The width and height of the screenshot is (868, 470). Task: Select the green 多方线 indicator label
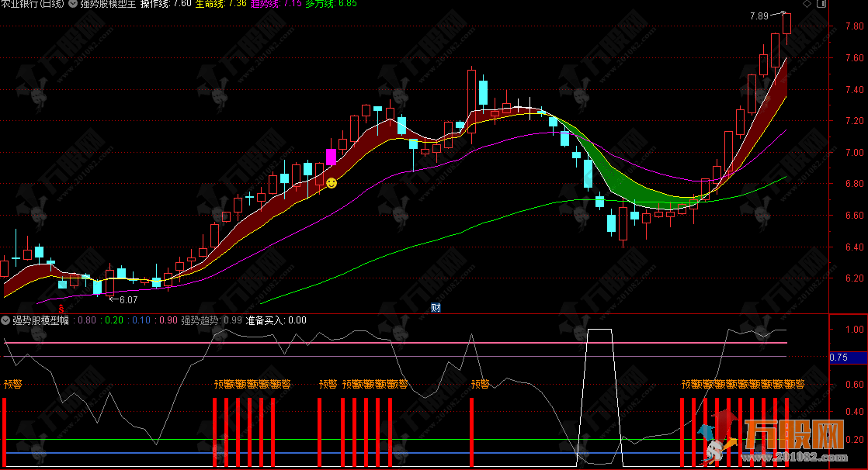click(332, 5)
